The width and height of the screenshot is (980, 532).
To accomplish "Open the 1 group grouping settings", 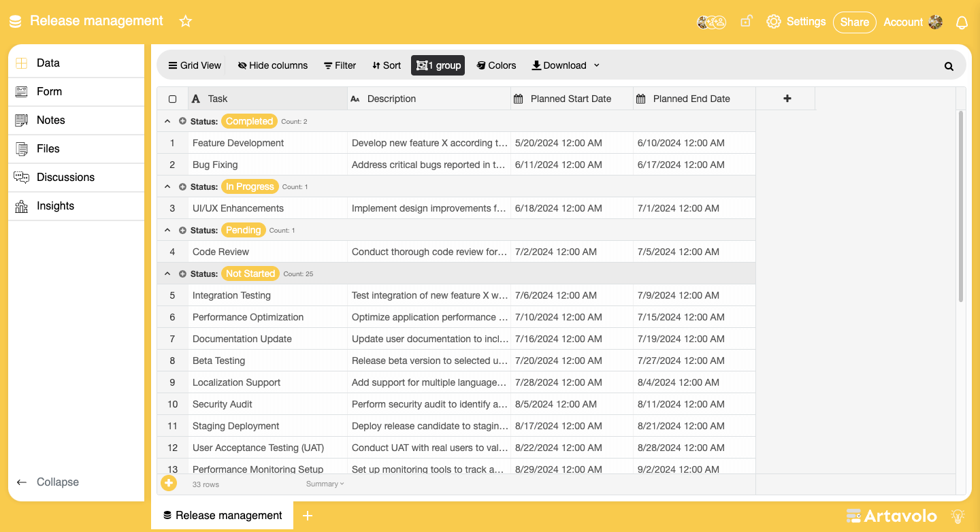I will click(438, 65).
